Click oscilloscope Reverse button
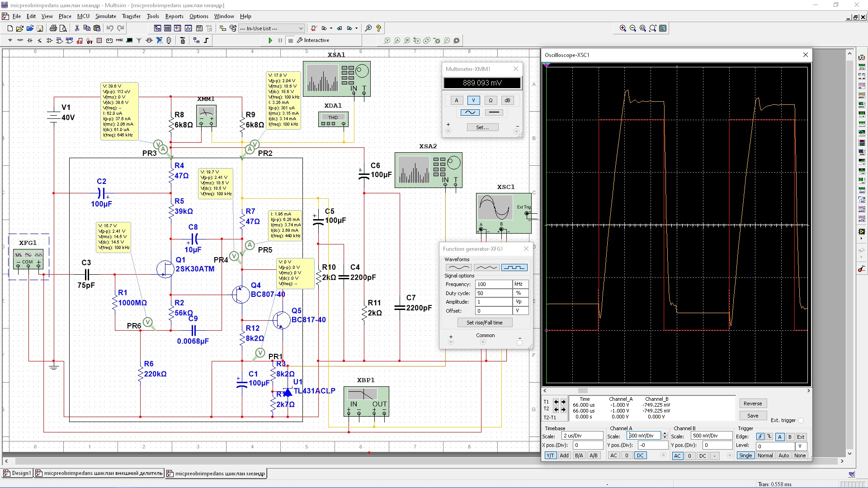 pos(752,404)
